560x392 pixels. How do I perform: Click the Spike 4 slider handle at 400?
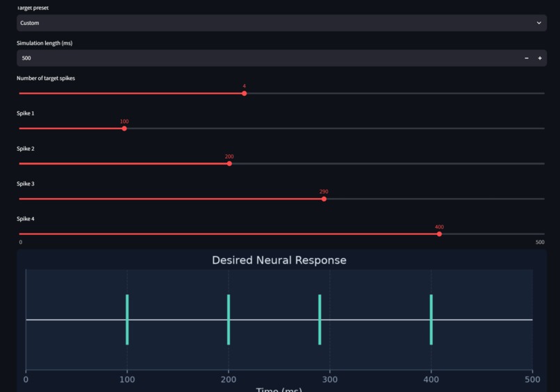tap(439, 234)
